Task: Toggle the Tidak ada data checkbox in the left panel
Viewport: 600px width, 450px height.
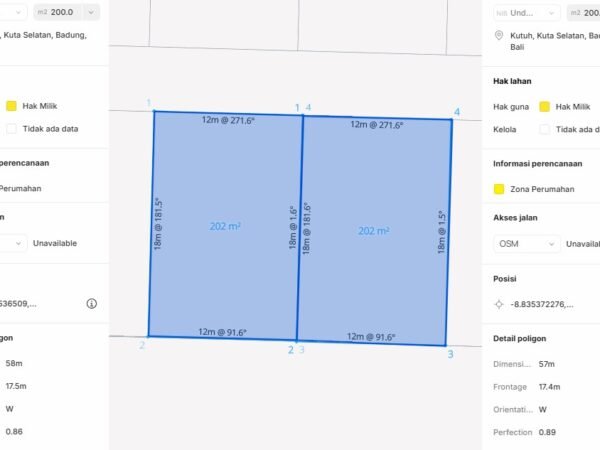Action: 11,129
